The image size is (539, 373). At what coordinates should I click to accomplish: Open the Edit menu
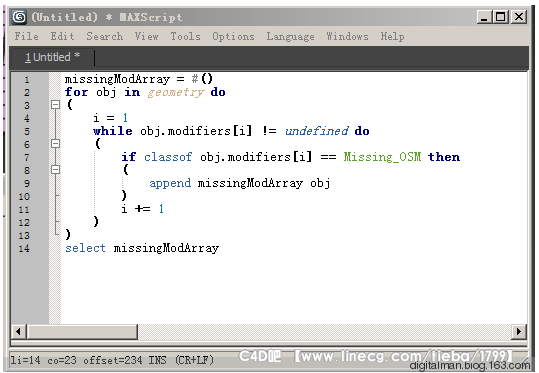62,36
